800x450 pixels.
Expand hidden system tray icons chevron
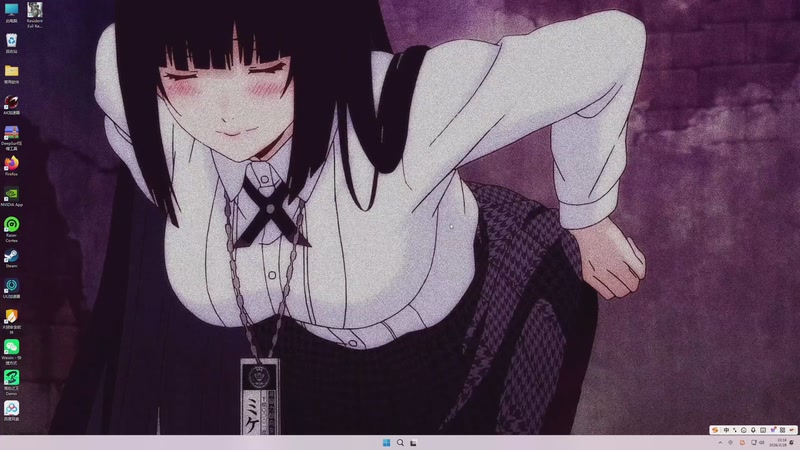click(x=720, y=442)
